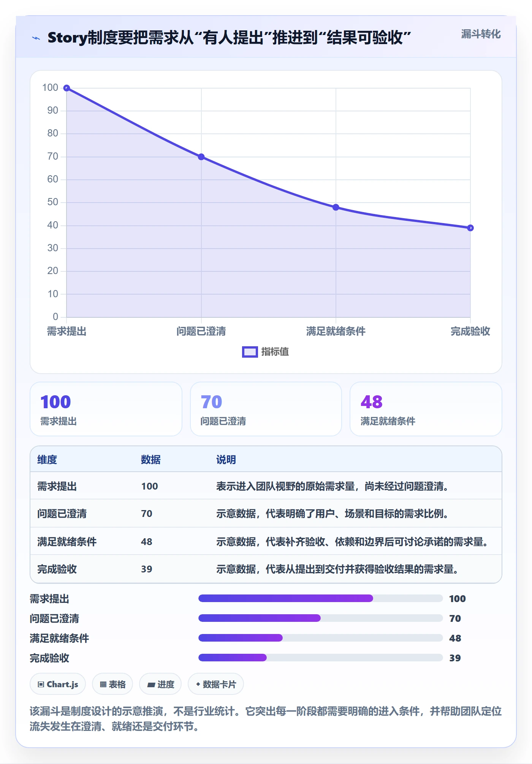Select the 完成验收 data point on the line chart

[x=470, y=228]
